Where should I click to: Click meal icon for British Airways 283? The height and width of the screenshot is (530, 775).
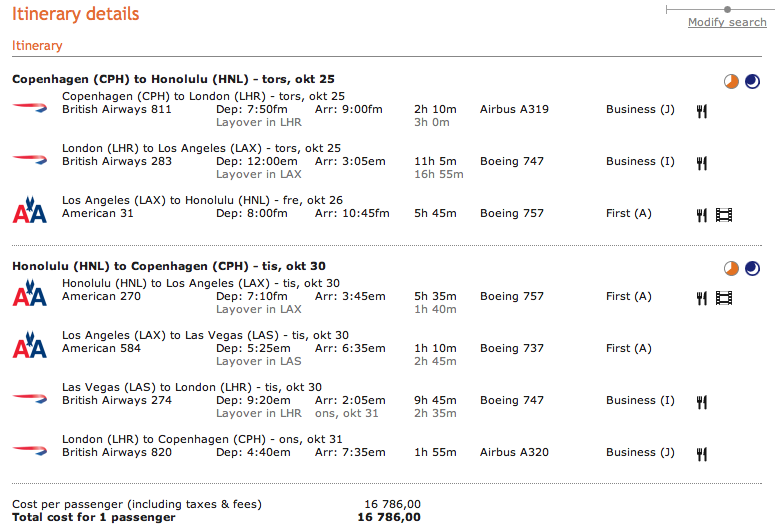[702, 163]
